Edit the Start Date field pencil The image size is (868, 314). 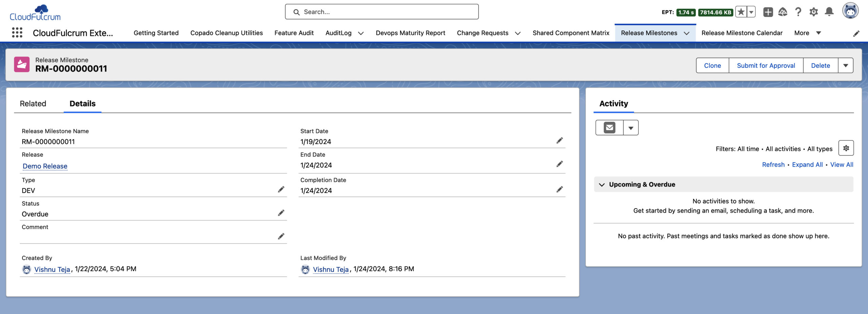[559, 140]
